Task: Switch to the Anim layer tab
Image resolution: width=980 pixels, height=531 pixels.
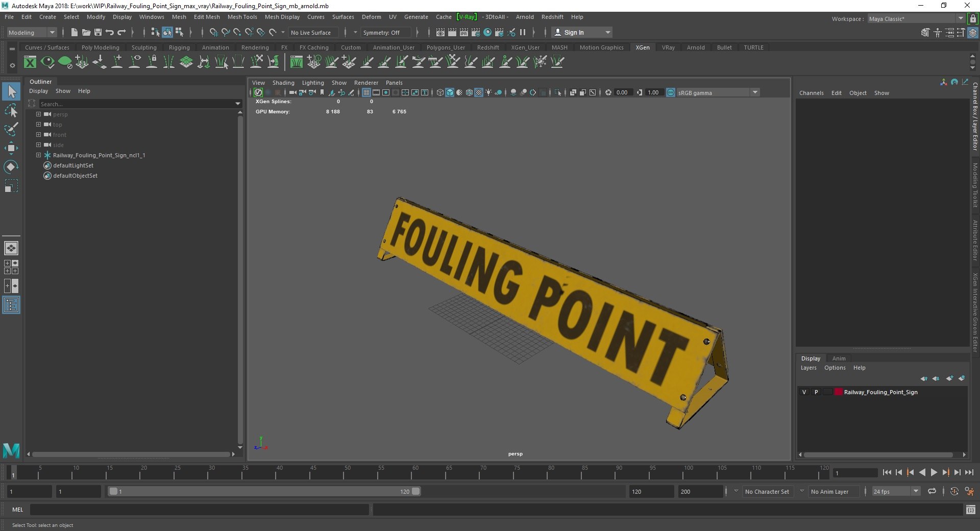Action: pos(839,358)
